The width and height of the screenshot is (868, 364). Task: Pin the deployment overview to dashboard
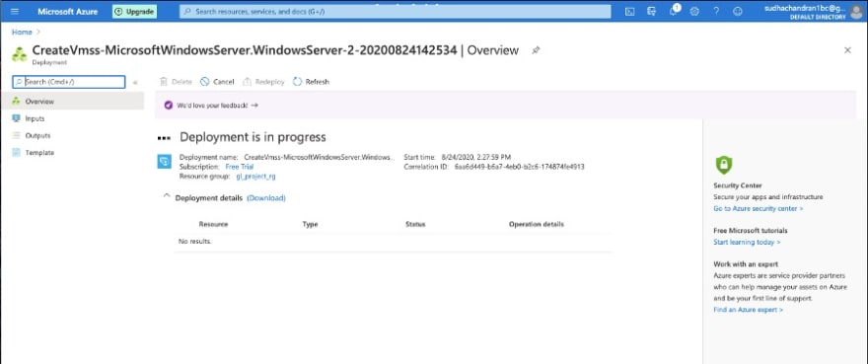[536, 50]
